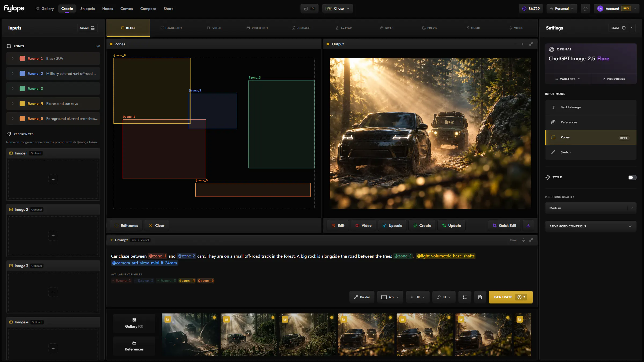Open the Rendering Quality Medium dropdown
Viewport: 644px width, 362px height.
click(591, 208)
